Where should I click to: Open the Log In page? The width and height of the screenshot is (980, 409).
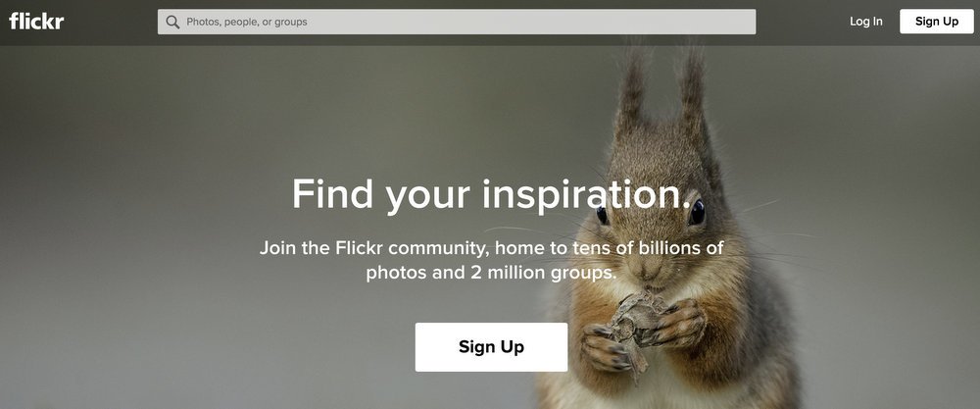pos(865,22)
